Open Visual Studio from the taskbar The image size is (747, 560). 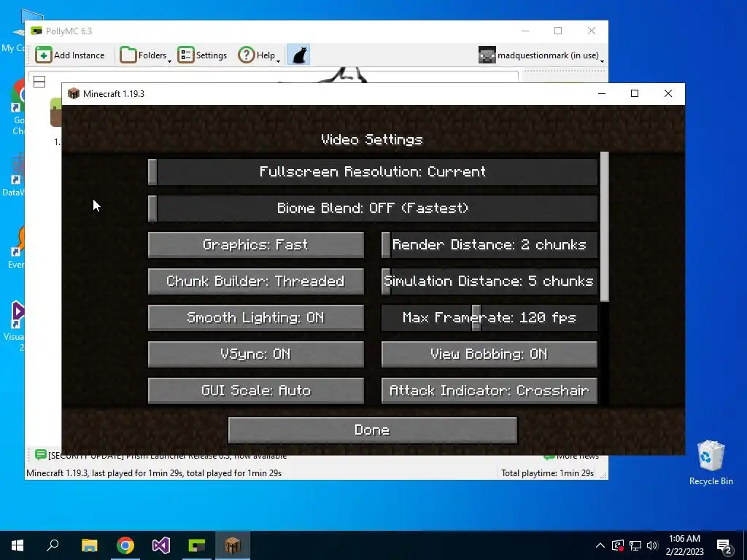(161, 545)
